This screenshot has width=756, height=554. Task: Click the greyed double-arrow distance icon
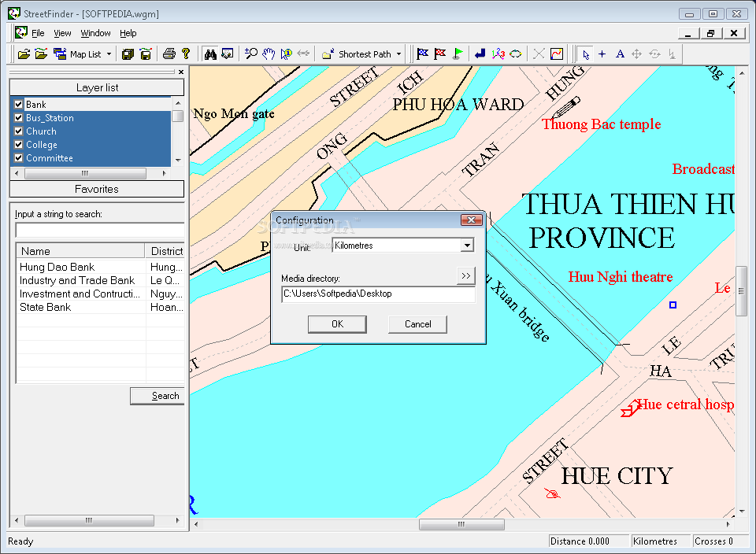click(x=303, y=54)
